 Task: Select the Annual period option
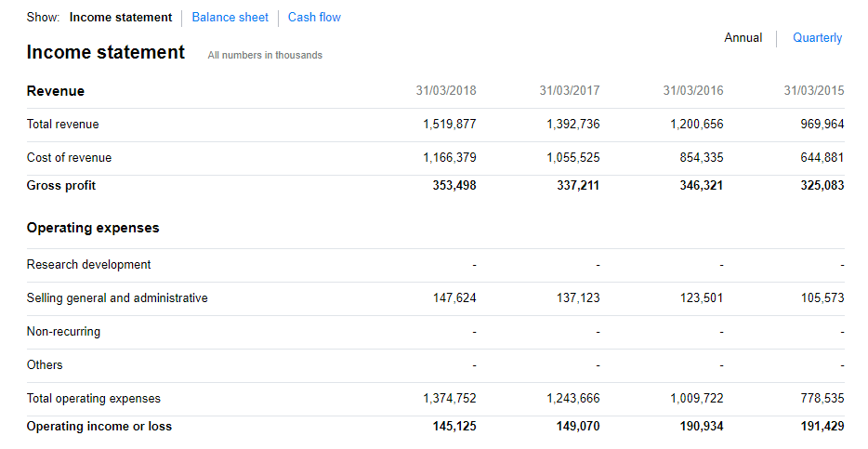(743, 38)
